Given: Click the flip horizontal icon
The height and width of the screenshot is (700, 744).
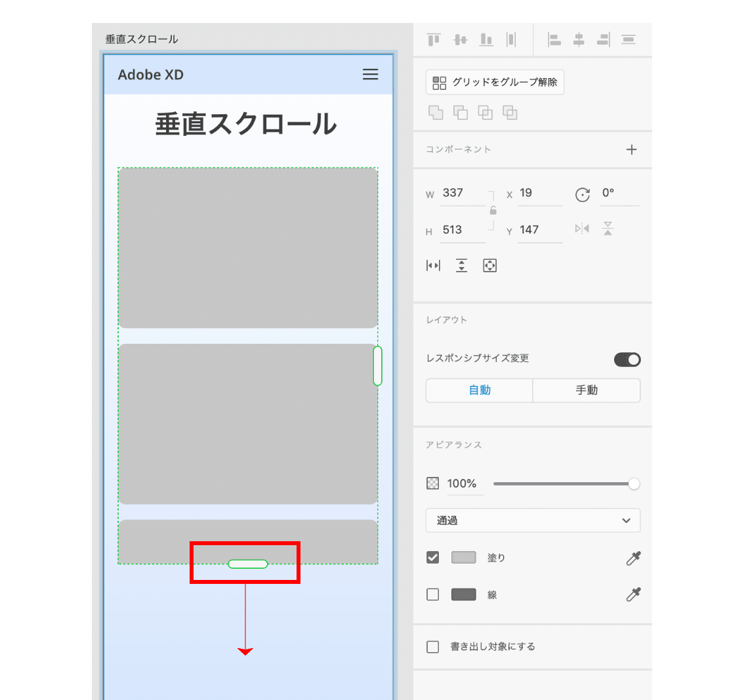Looking at the screenshot, I should 583,228.
